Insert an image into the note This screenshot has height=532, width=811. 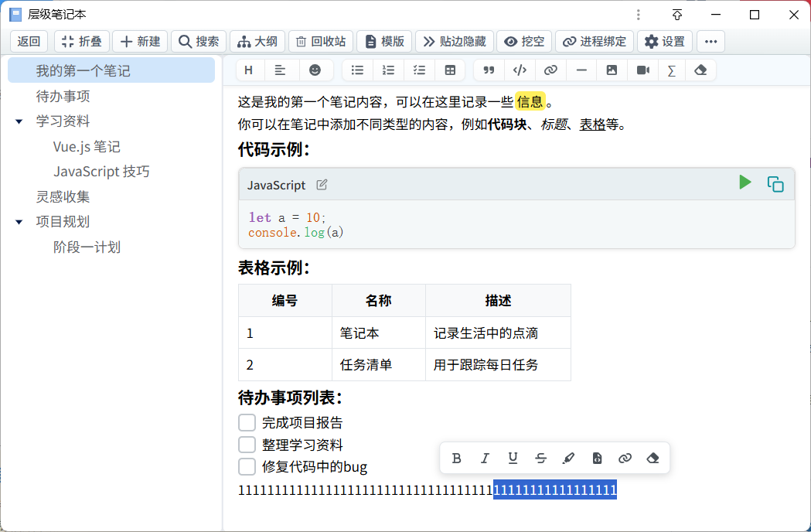(x=612, y=70)
